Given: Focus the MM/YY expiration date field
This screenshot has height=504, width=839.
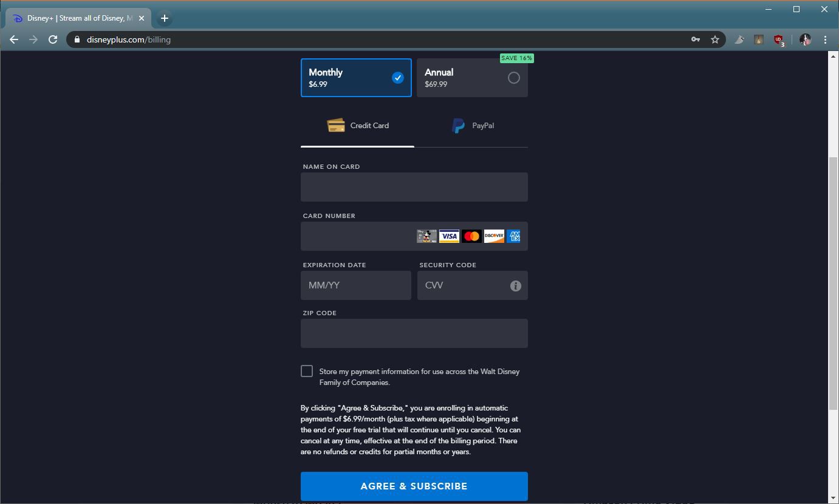Looking at the screenshot, I should (x=356, y=285).
